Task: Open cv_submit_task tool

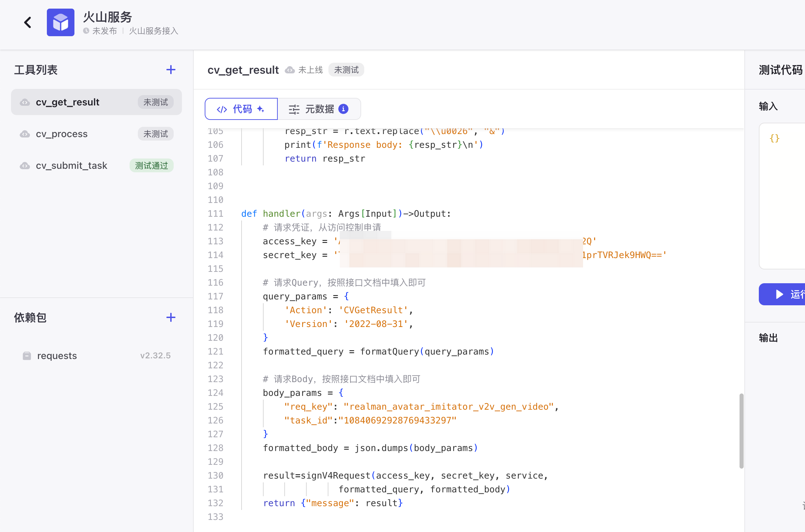Action: [71, 166]
